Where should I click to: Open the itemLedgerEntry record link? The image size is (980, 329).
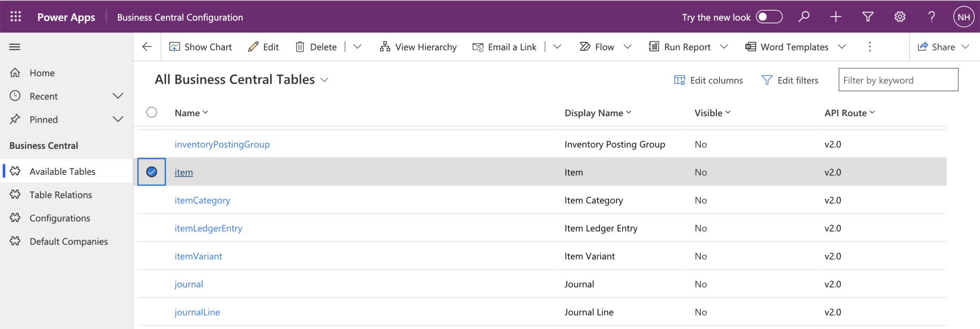point(208,228)
